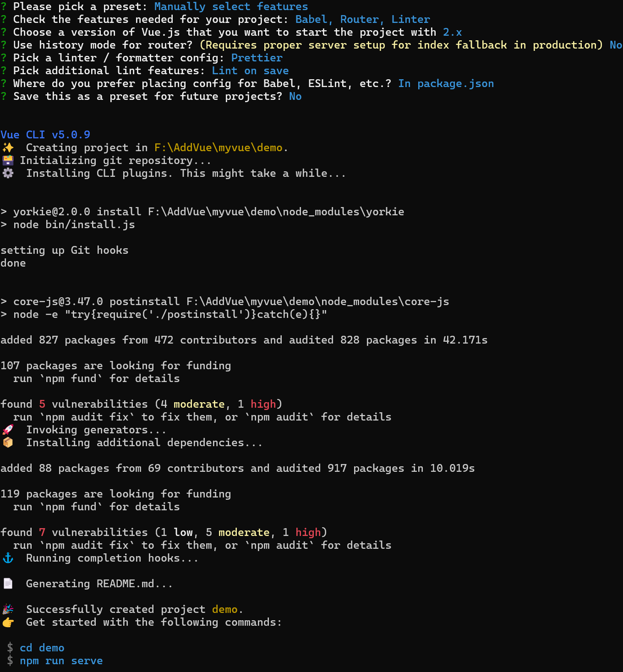Screen dimensions: 623x672
Task: Click the 'cd demo' command text
Action: (42, 648)
